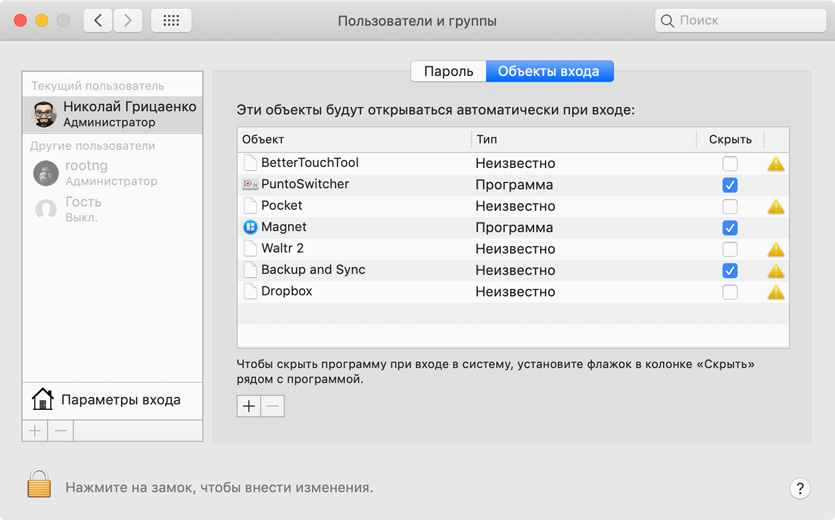Select the Гость user in sidebar
Viewport: 835px width, 520px height.
click(x=82, y=208)
